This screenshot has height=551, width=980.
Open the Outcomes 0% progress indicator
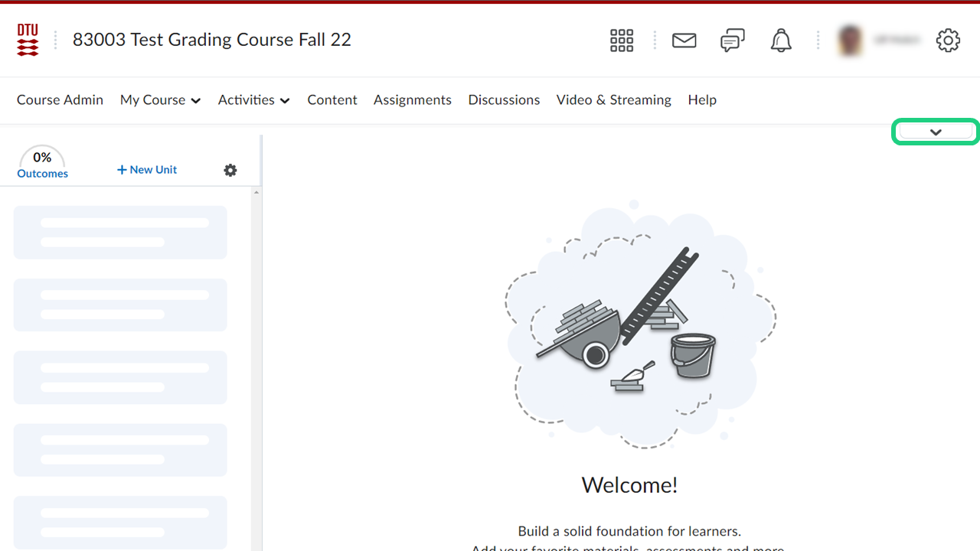coord(42,164)
